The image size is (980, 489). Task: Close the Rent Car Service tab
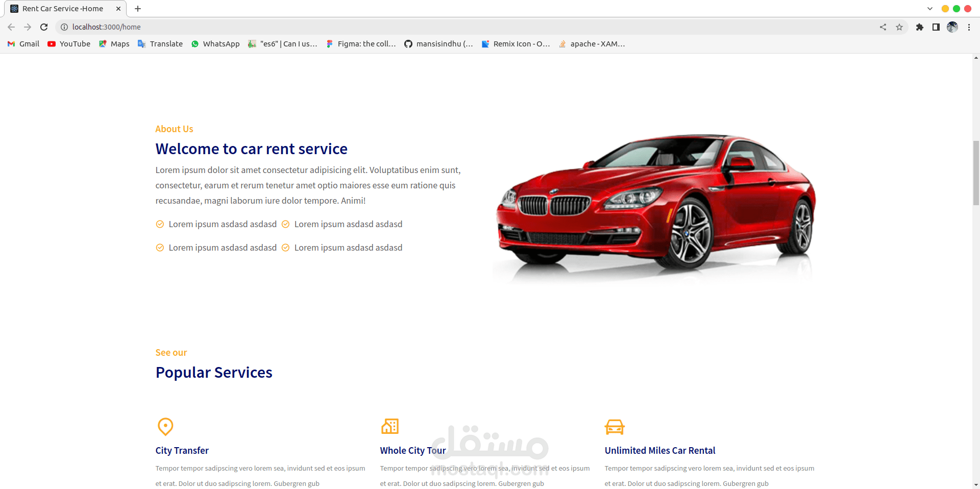coord(118,9)
